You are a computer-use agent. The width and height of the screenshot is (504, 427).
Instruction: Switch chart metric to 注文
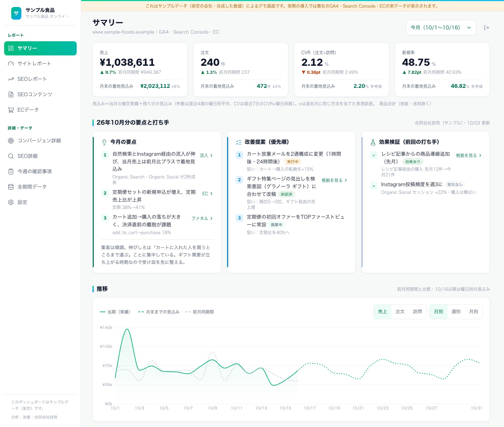[400, 311]
